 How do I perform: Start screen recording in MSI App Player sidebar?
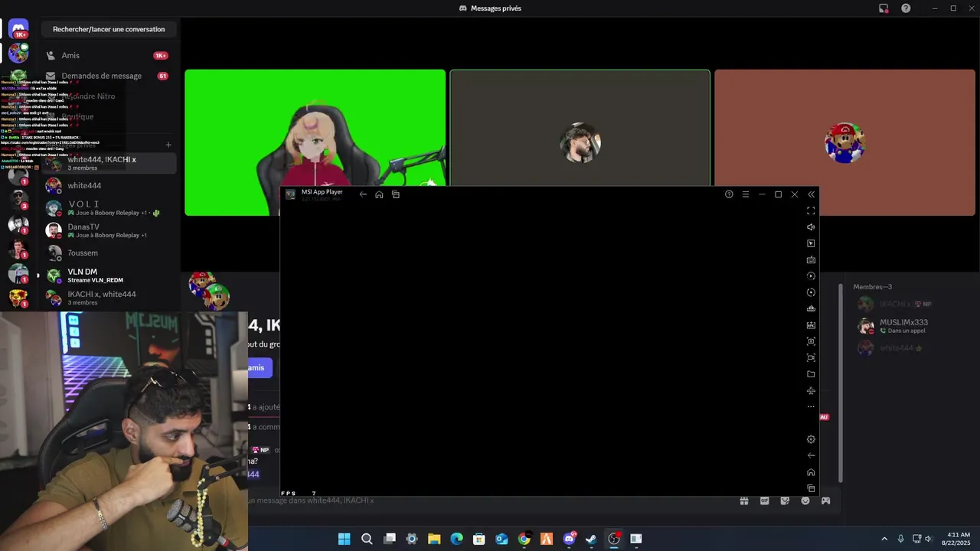pyautogui.click(x=811, y=357)
